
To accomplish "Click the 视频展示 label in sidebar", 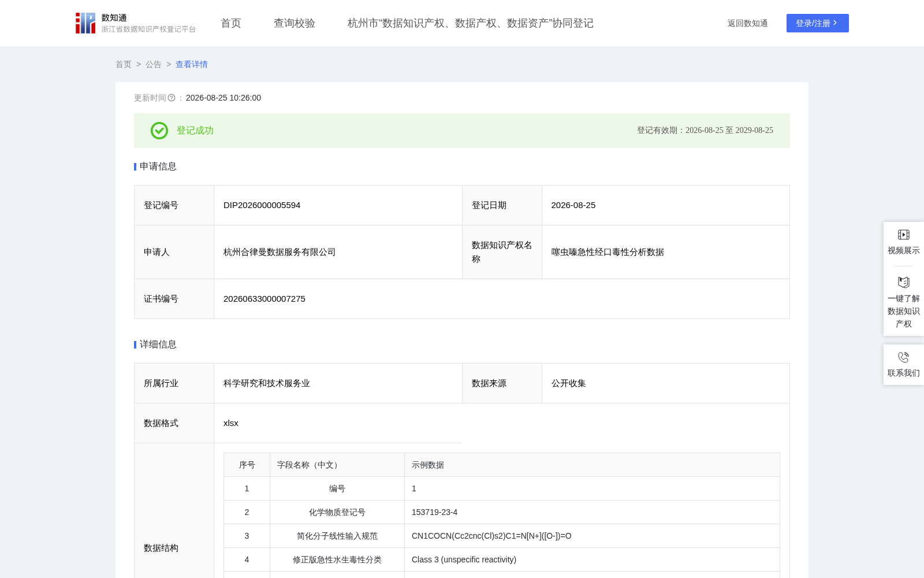I will point(904,250).
